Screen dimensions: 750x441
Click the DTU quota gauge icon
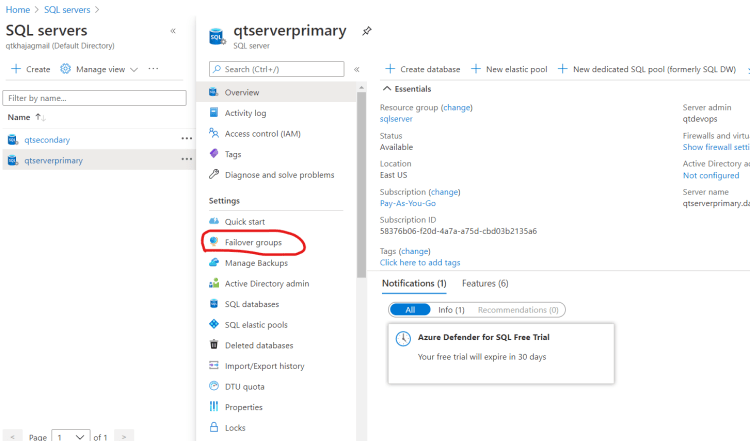(x=214, y=386)
